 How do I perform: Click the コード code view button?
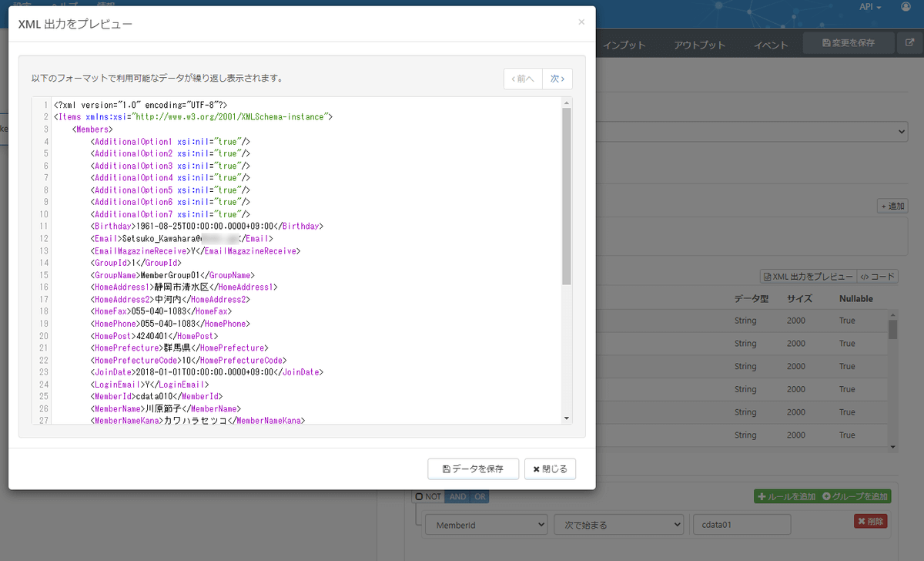point(878,277)
